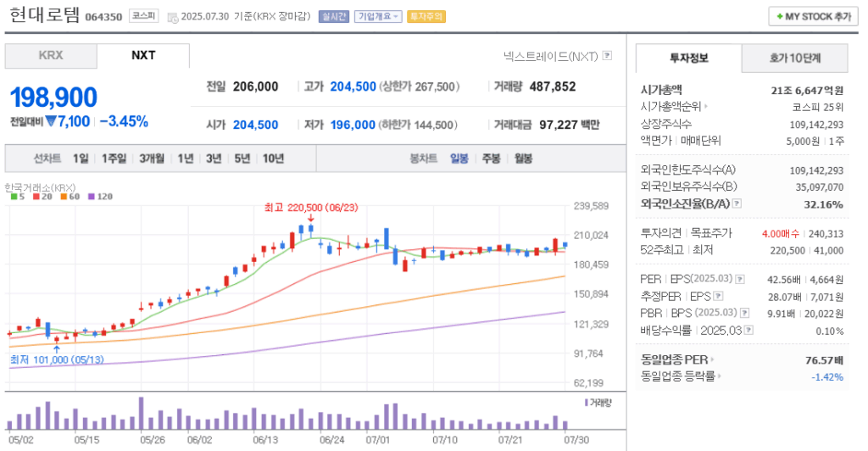Screen dimensions: 868x451
Task: Click the 투자주의 badge
Action: [x=426, y=17]
